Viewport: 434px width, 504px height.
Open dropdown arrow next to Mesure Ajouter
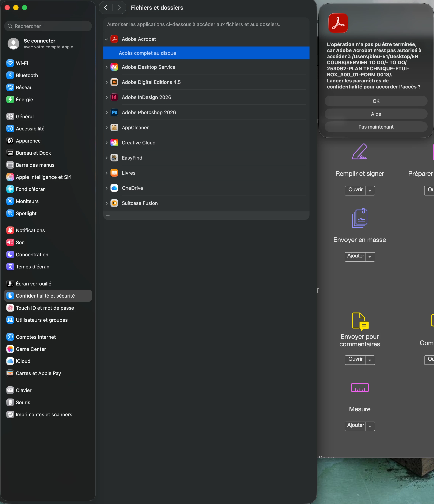[x=370, y=426]
